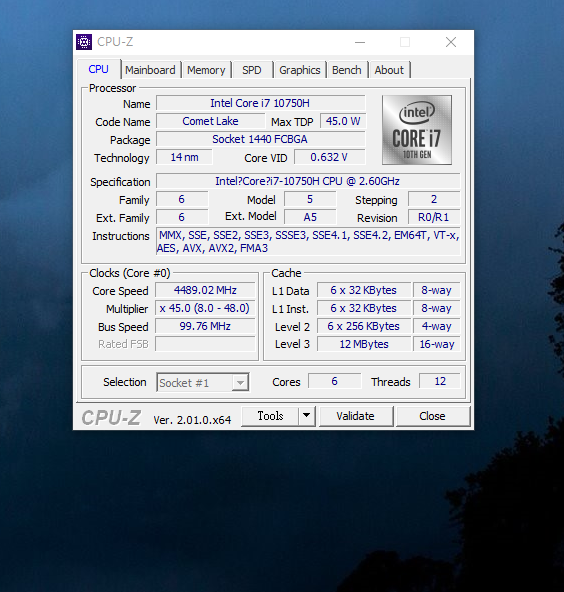Switch to the Mainboard tab
The image size is (564, 592).
pyautogui.click(x=150, y=70)
